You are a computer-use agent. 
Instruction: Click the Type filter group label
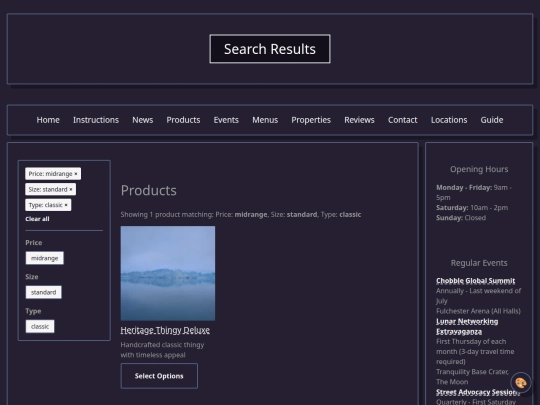[33, 311]
